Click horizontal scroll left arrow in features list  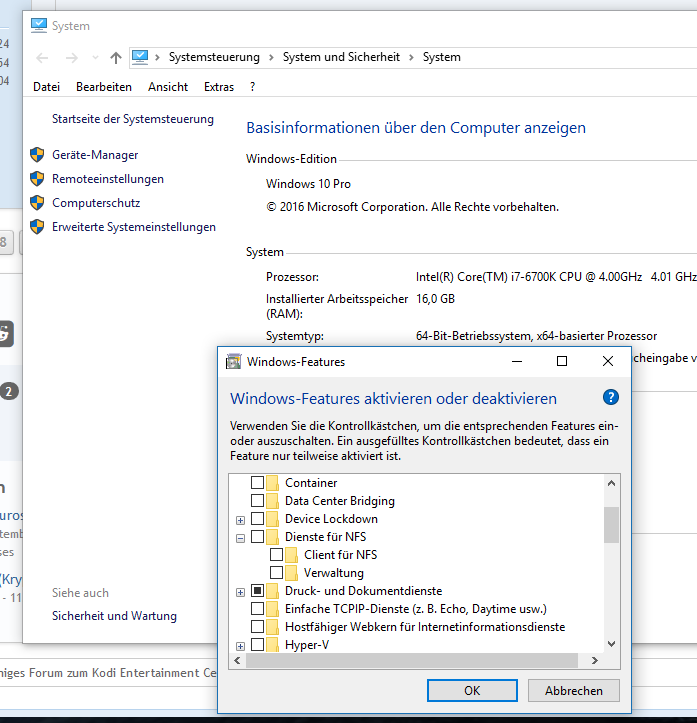pos(237,660)
